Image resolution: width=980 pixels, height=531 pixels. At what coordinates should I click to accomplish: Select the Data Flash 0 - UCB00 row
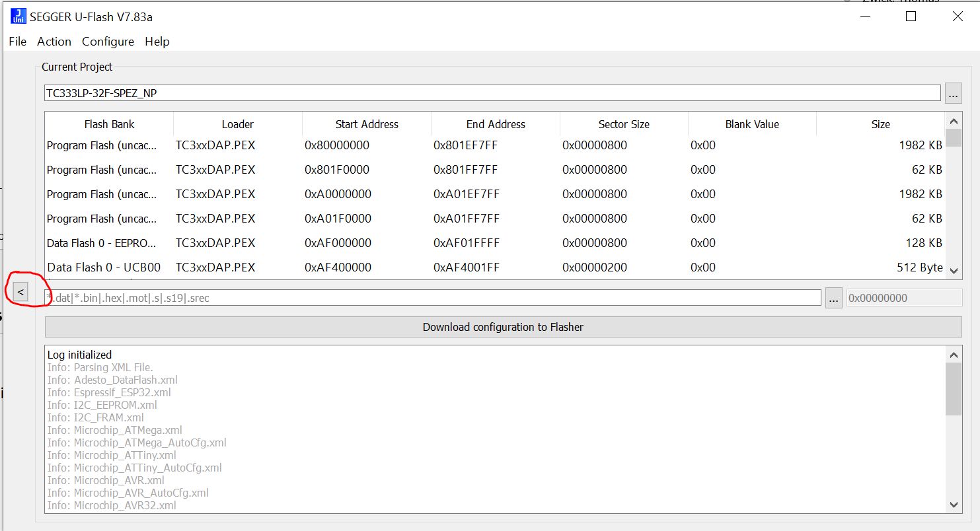103,267
